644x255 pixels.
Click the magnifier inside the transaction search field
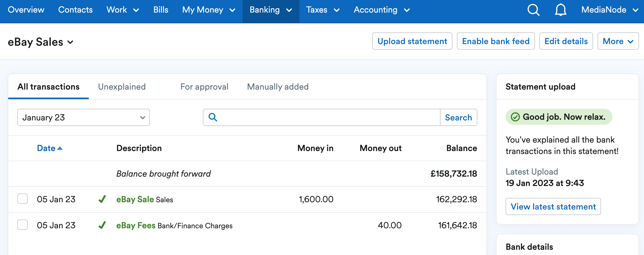[x=213, y=117]
